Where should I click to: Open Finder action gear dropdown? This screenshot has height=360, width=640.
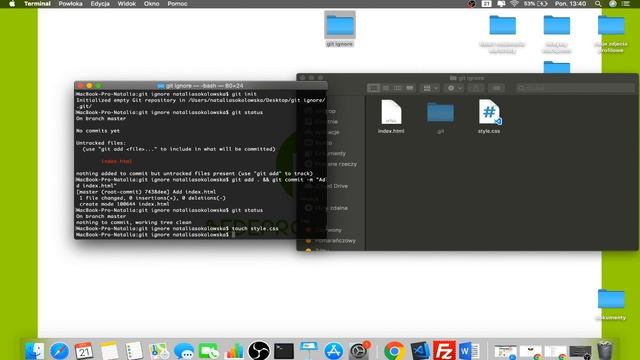[454, 88]
